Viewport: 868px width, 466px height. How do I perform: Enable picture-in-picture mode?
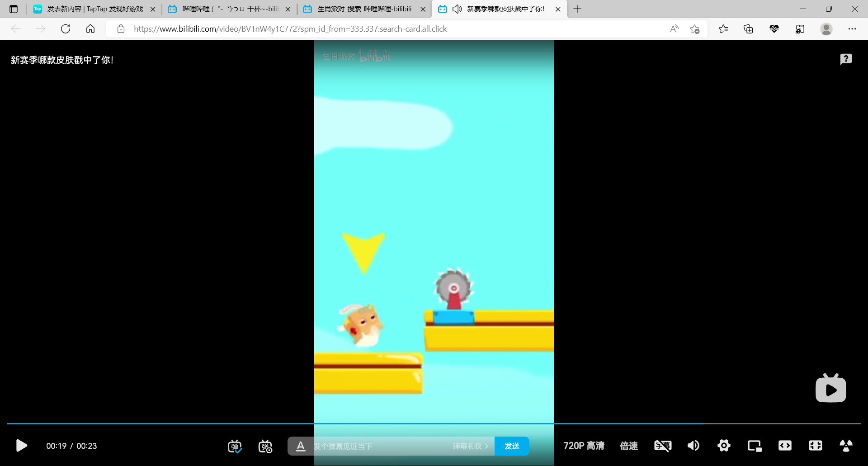point(755,446)
